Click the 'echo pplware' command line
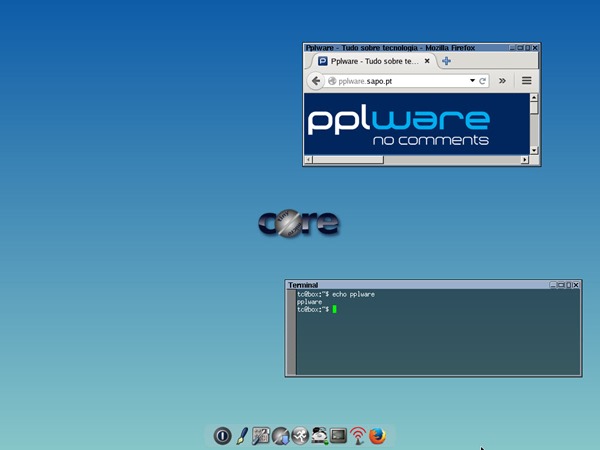 click(336, 294)
